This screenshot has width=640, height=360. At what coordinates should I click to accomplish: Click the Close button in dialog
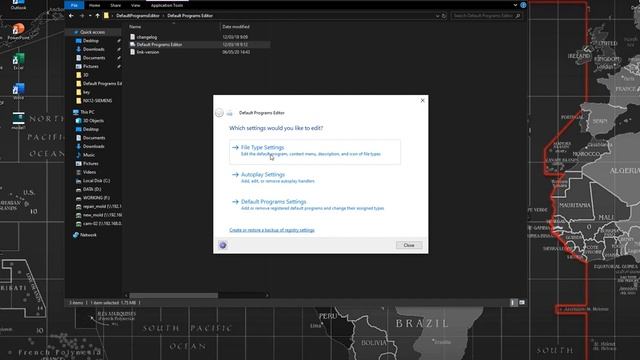[409, 245]
